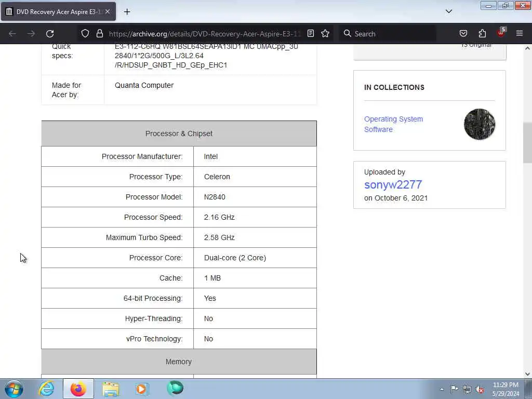Reload the current page

(x=50, y=34)
